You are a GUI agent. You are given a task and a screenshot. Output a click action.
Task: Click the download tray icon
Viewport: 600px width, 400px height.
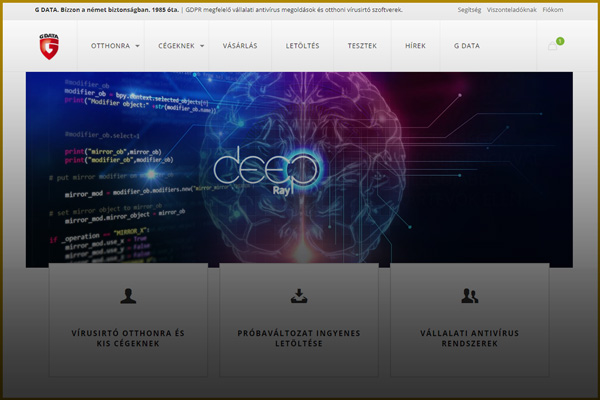[x=299, y=296]
